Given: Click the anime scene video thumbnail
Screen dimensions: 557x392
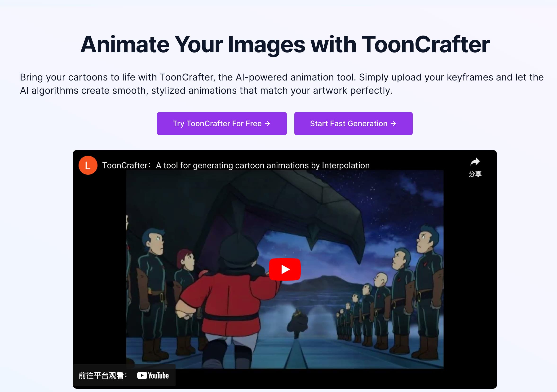Looking at the screenshot, I should [285, 269].
